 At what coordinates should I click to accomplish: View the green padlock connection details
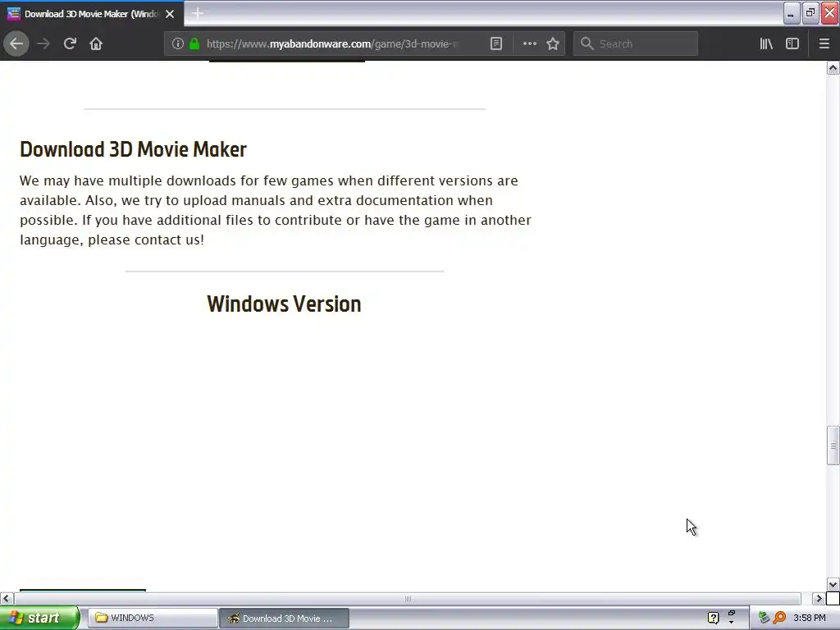tap(194, 43)
